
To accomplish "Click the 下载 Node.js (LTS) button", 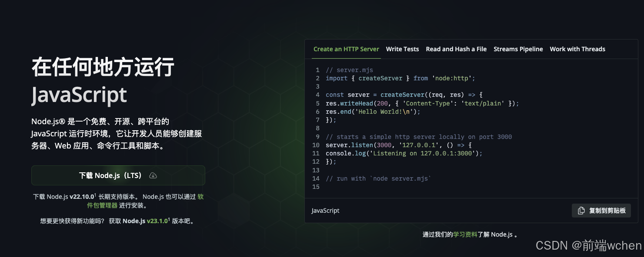I will (x=118, y=175).
